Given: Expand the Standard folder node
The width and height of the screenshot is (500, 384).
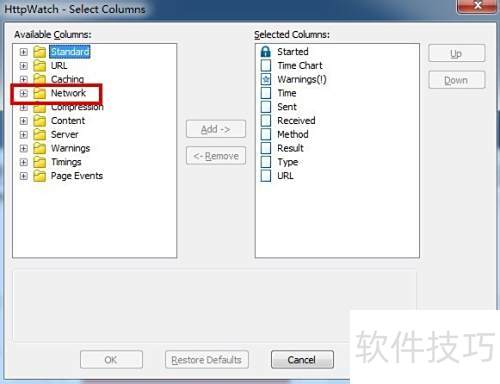Looking at the screenshot, I should 23,52.
